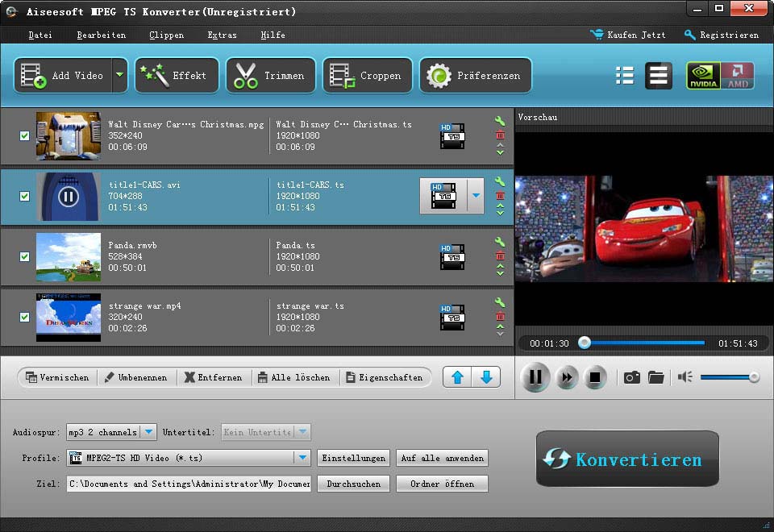Screen dimensions: 774x532
Task: Click the Panda.rmvb thumbnail
Action: pos(69,256)
